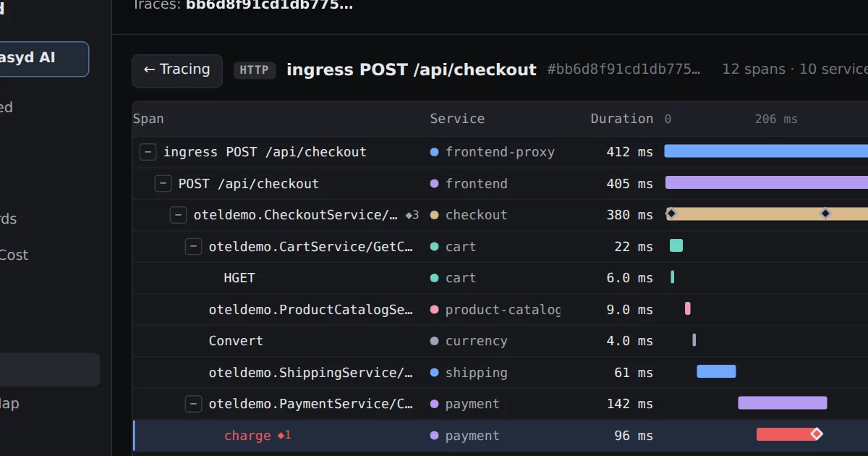Click the HGET 6.0 ms timeline bar

(x=673, y=276)
